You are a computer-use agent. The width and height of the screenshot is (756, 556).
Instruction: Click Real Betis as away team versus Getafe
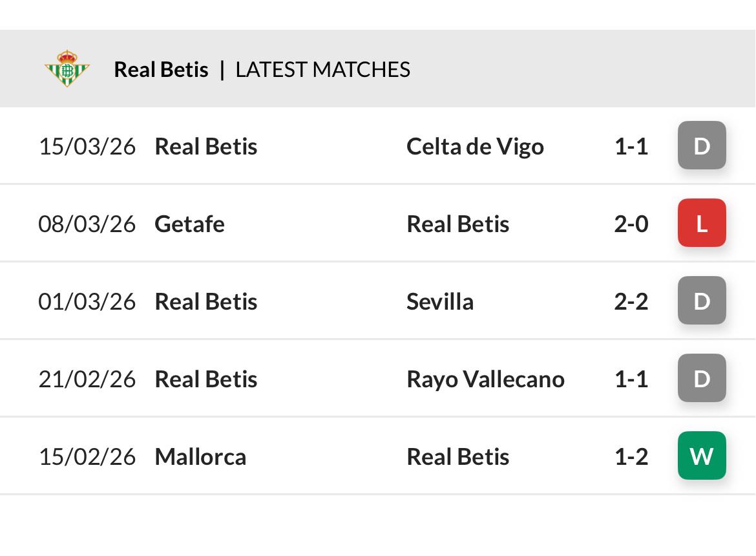pyautogui.click(x=457, y=224)
